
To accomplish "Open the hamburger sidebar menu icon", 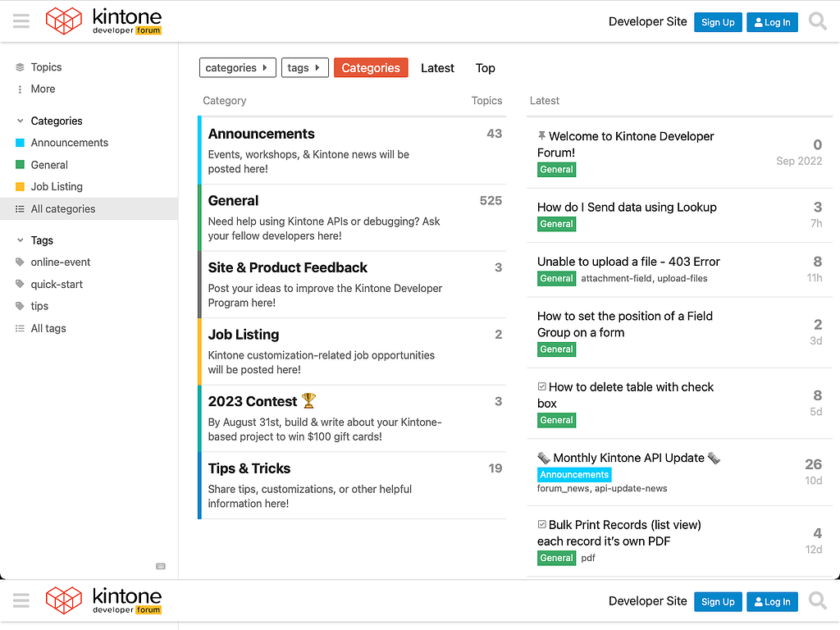I will [x=21, y=22].
